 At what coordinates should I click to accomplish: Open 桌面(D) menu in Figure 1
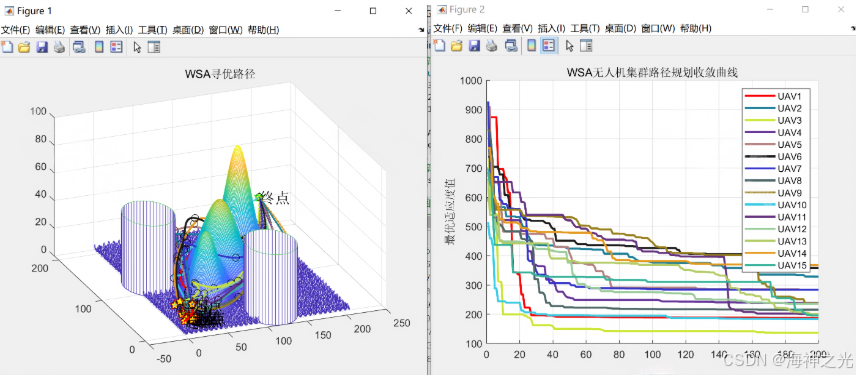(188, 30)
